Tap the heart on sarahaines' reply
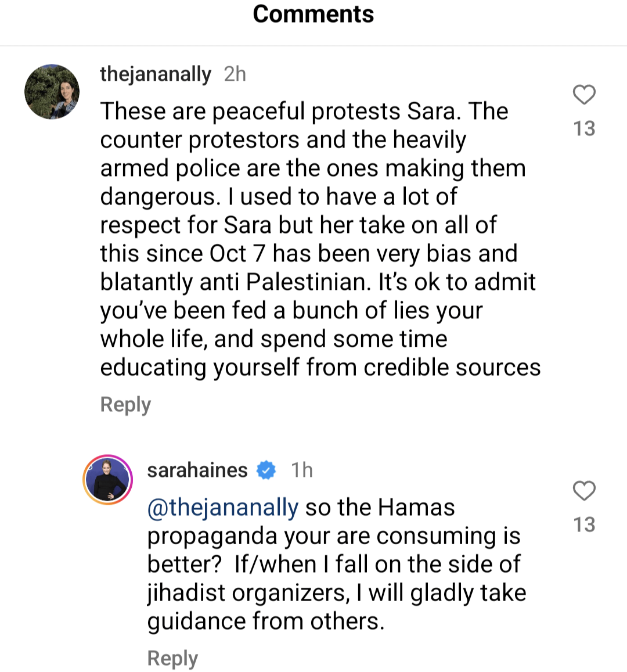This screenshot has height=672, width=627. click(584, 491)
